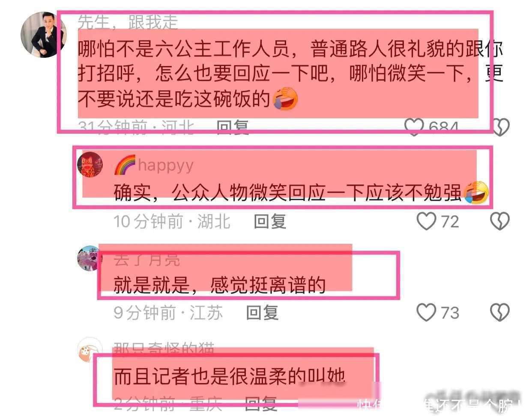Select comment text 而且记者也是很温柔的叫她

[x=230, y=376]
